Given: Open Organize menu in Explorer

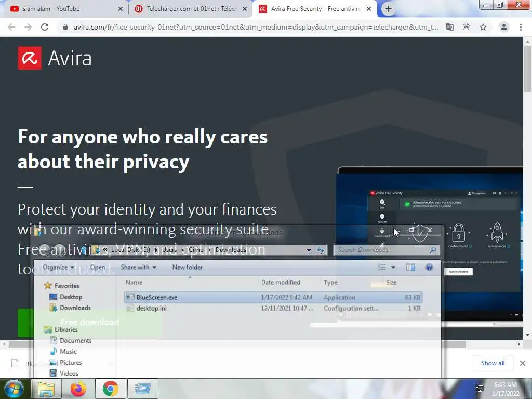Looking at the screenshot, I should pos(58,268).
